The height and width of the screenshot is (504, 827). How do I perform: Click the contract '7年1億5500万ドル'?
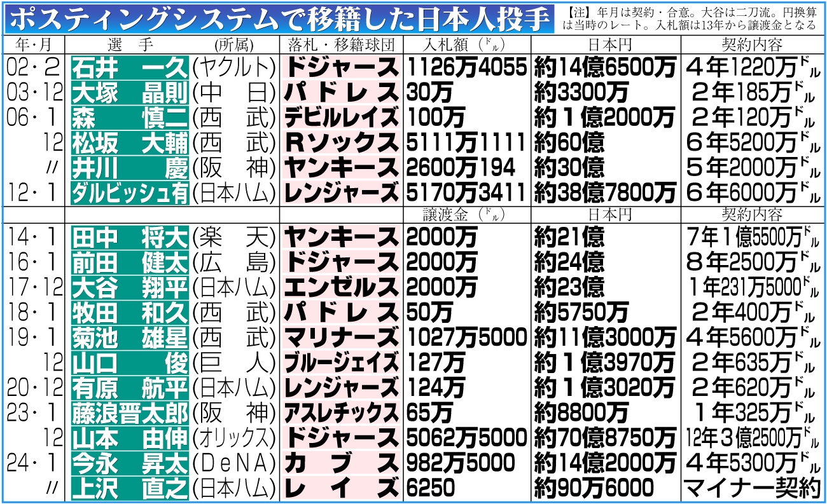[x=753, y=238]
